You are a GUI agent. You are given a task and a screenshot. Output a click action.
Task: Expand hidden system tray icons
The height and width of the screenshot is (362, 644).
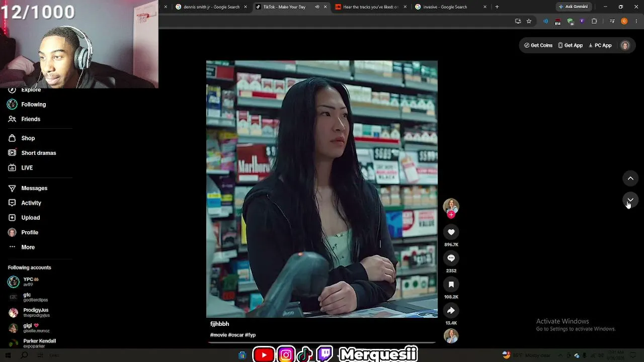pos(560,355)
